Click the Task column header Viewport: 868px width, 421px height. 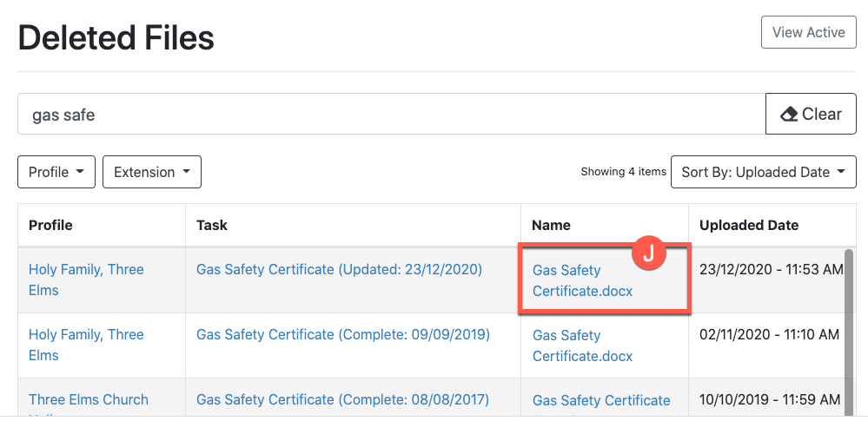pos(212,225)
